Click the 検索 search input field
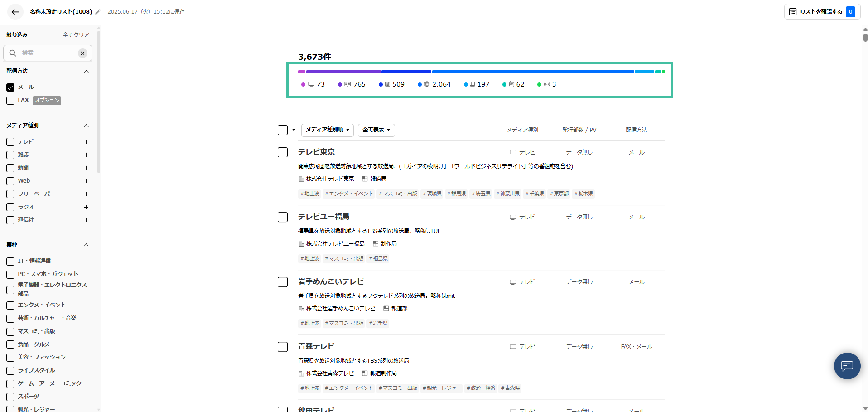This screenshot has width=868, height=412. click(48, 53)
